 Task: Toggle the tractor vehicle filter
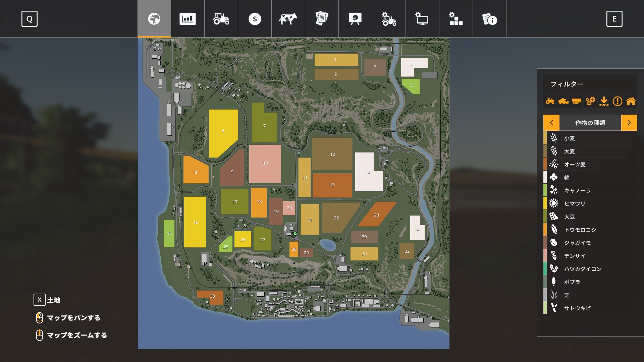point(550,101)
